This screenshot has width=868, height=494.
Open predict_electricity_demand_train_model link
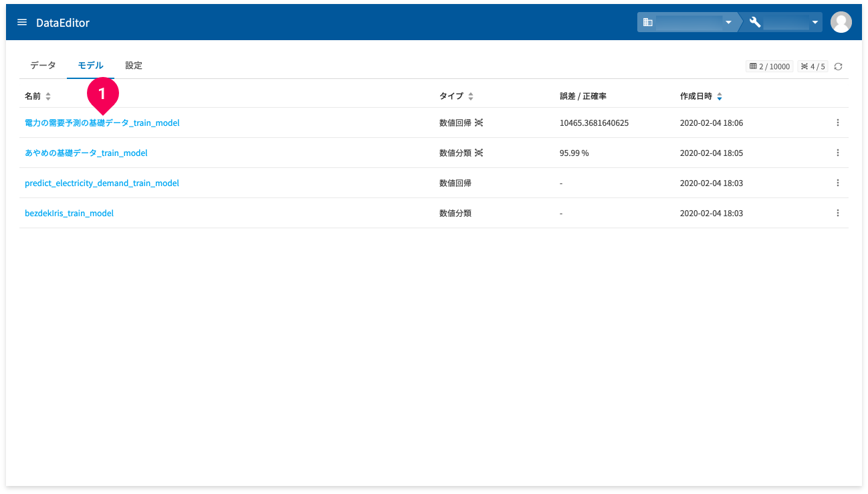click(102, 183)
